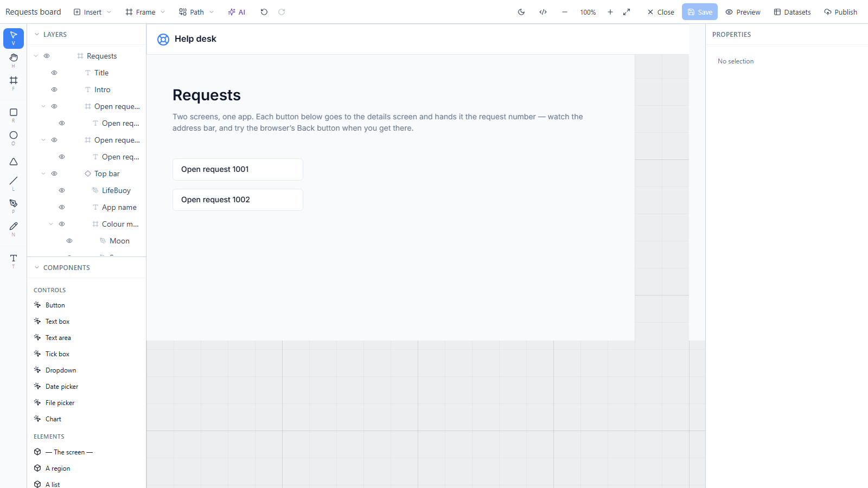This screenshot has width=868, height=488.
Task: Toggle visibility of Top bar layer
Action: click(54, 174)
